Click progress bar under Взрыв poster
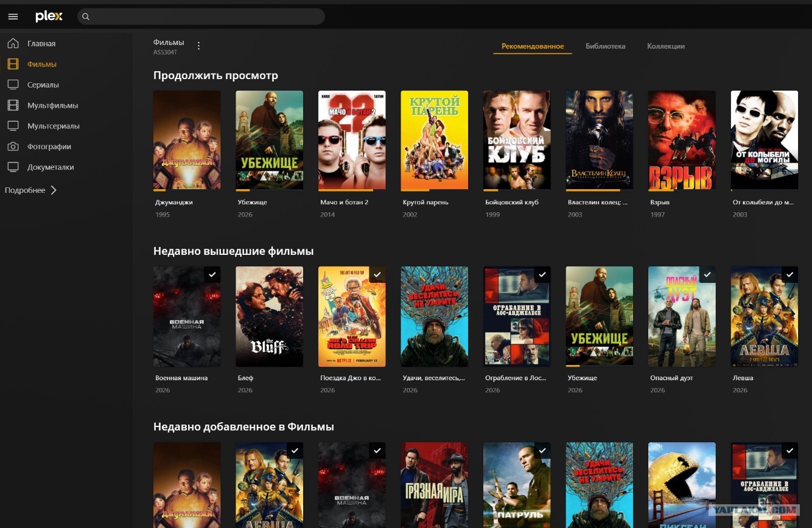 coord(682,190)
